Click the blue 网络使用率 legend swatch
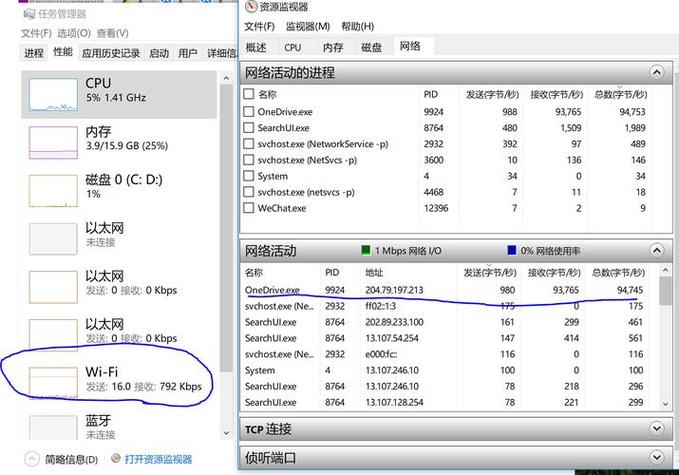679x475 pixels. click(511, 250)
